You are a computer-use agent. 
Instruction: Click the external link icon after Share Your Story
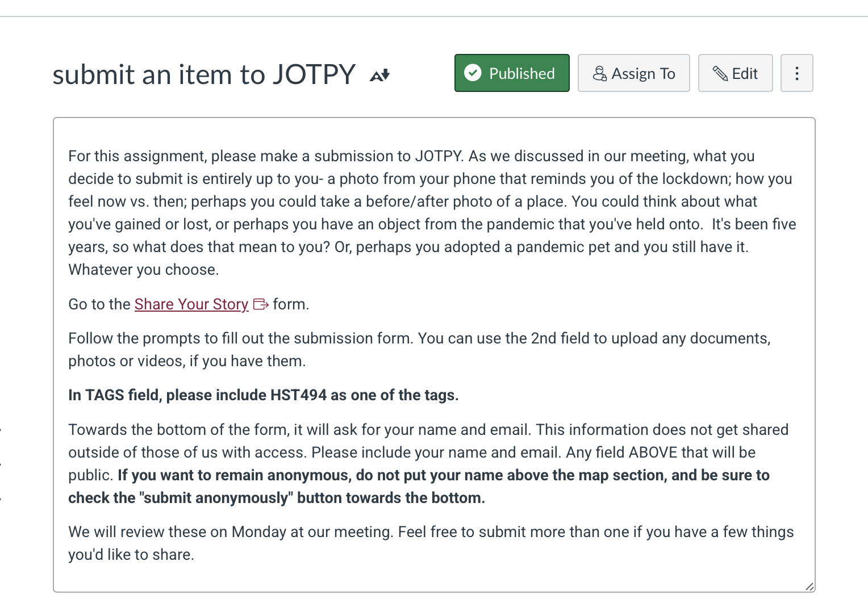pyautogui.click(x=261, y=304)
